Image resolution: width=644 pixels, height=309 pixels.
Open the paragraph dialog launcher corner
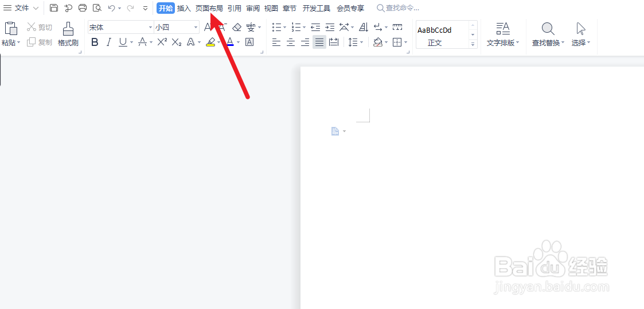coord(408,52)
